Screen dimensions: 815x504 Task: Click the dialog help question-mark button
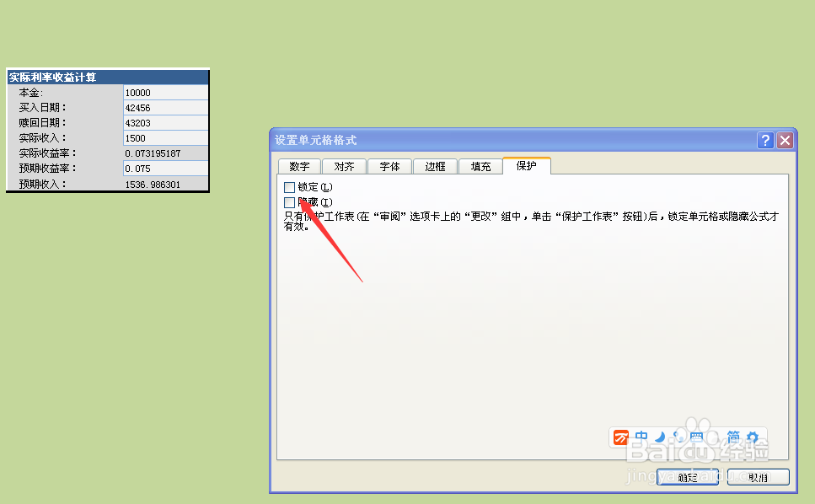tap(765, 140)
